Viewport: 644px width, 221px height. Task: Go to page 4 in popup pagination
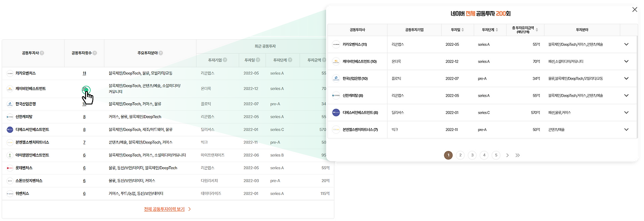484,155
